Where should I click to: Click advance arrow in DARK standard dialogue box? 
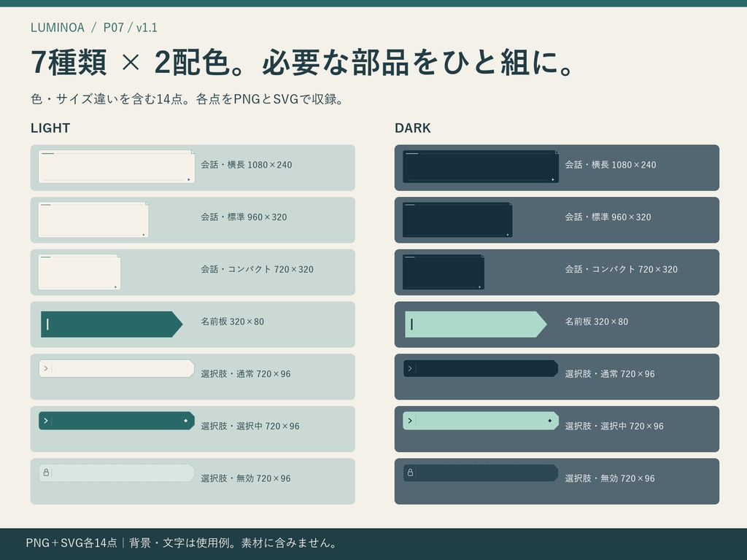(x=508, y=234)
